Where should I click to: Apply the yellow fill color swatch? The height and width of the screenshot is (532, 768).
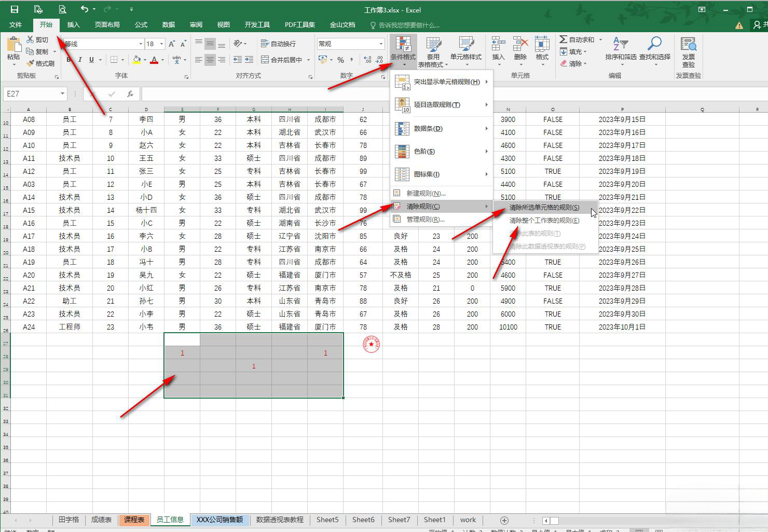point(136,60)
